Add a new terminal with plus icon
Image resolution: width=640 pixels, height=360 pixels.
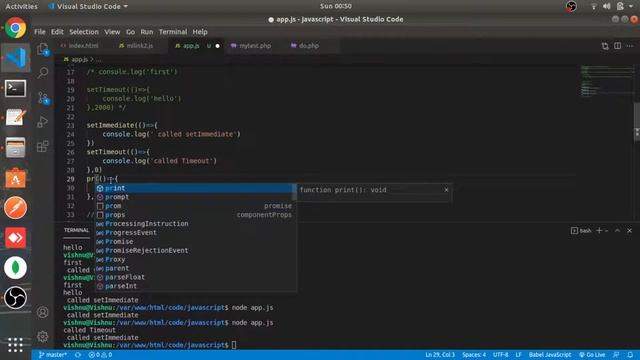(599, 231)
